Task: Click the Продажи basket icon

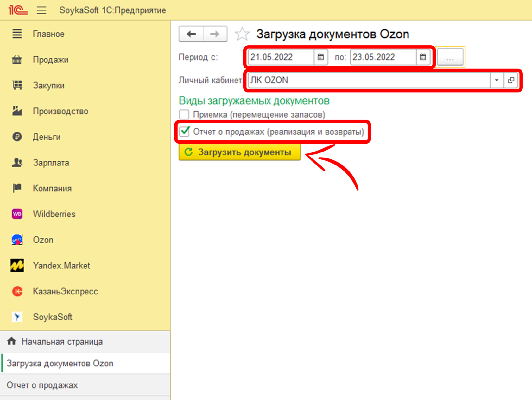Action: [17, 60]
